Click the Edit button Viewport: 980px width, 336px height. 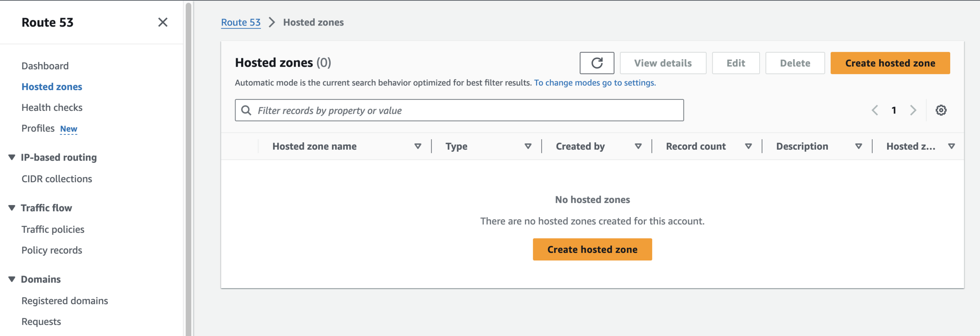point(736,63)
